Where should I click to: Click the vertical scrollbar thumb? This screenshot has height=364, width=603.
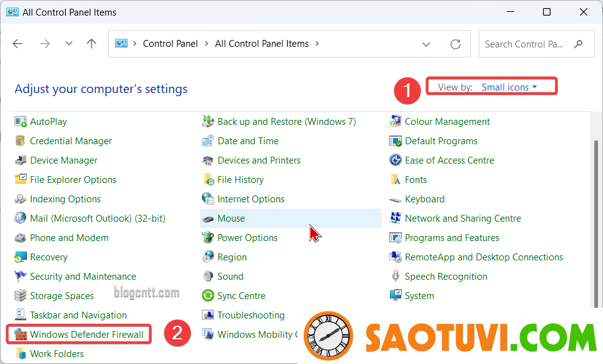point(596,223)
